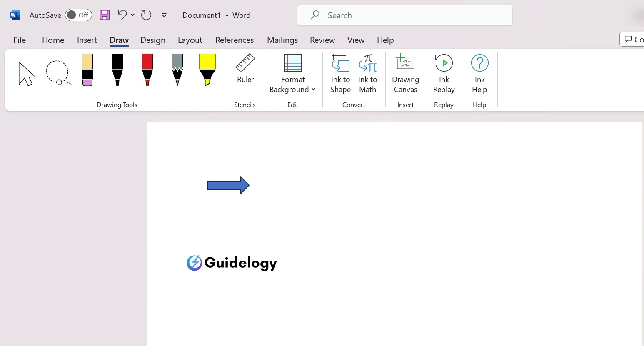Screen dimensions: 644x346
Task: Redo the last action
Action: (146, 15)
